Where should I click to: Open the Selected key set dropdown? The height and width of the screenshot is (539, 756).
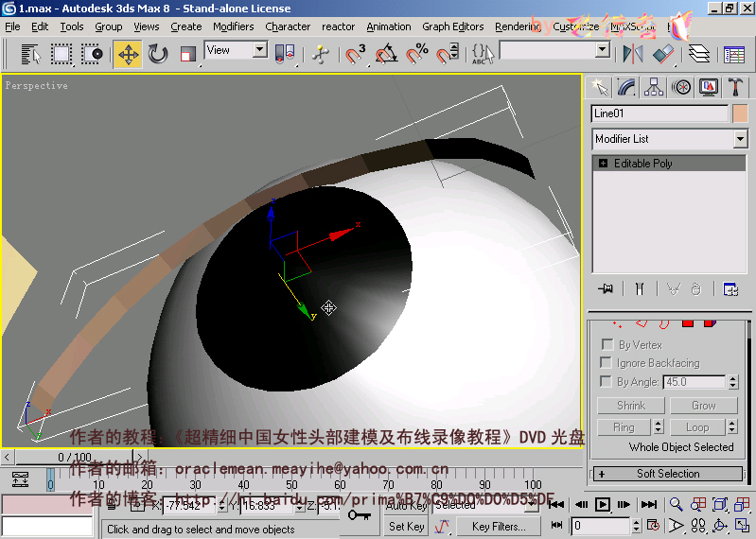(x=533, y=505)
